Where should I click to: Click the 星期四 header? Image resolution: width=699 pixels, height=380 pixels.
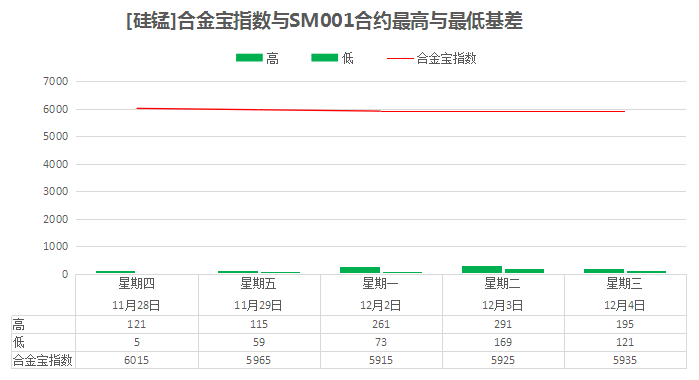click(136, 283)
